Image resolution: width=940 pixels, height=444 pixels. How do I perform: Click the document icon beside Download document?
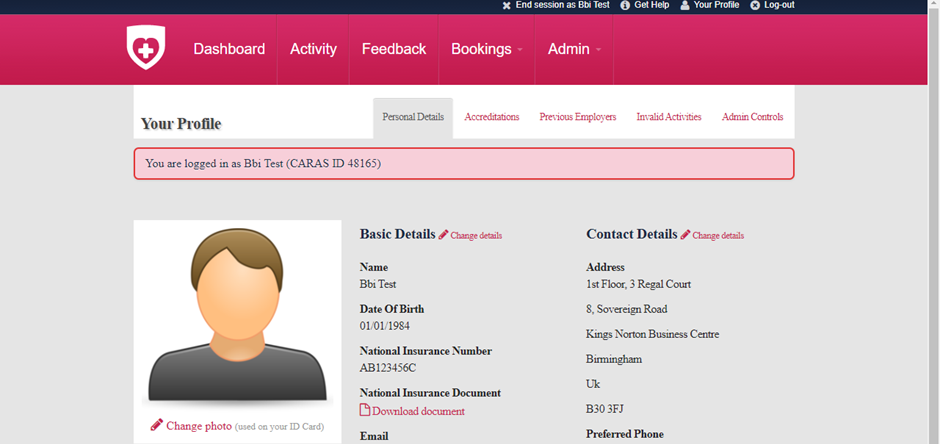(364, 410)
